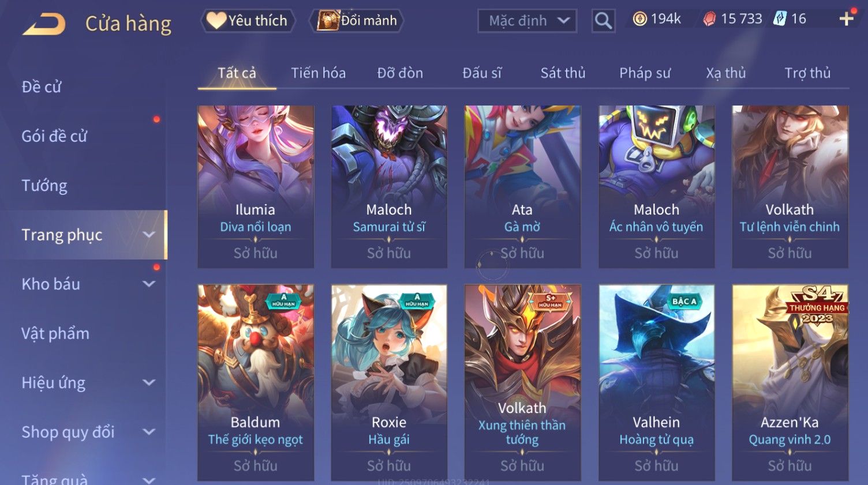Select Ilumia Diva nổi loạn skin card
The height and width of the screenshot is (485, 868).
[256, 186]
